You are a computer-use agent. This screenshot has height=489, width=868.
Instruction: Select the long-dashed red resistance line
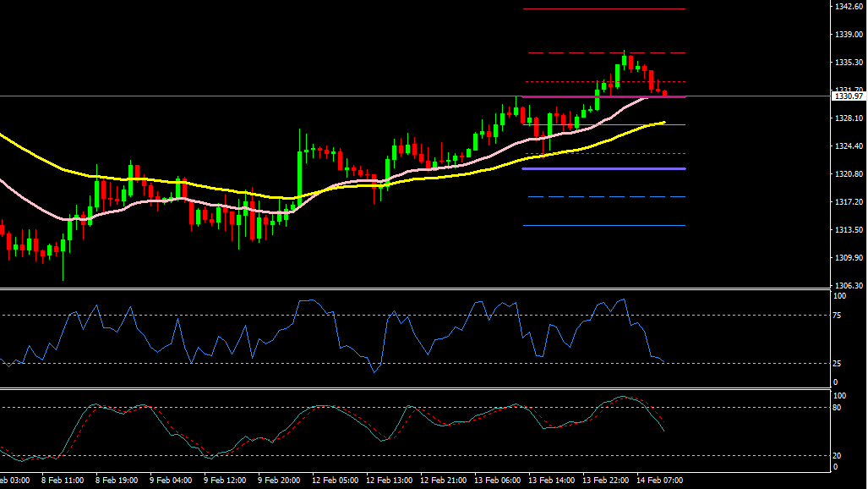pos(607,52)
